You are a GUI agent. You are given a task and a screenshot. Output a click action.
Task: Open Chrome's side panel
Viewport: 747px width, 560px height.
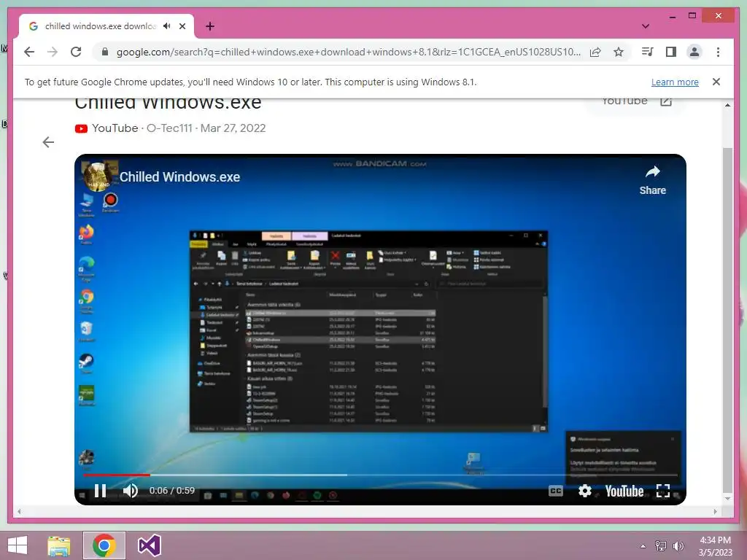[671, 52]
